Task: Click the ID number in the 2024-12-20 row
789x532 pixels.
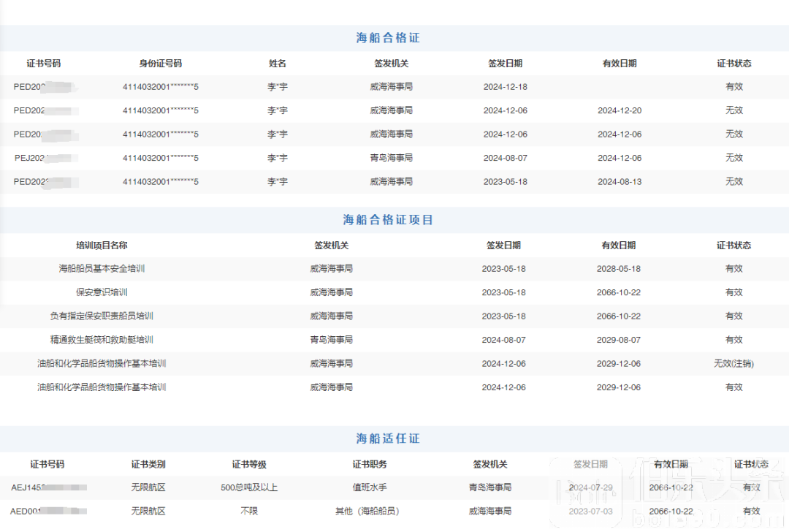Action: pyautogui.click(x=161, y=111)
